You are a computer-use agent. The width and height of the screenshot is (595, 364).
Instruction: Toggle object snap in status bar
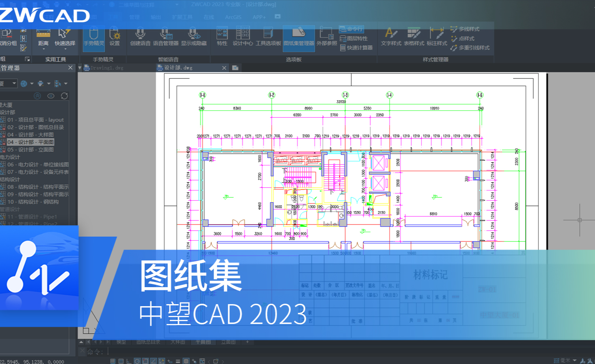tap(145, 361)
